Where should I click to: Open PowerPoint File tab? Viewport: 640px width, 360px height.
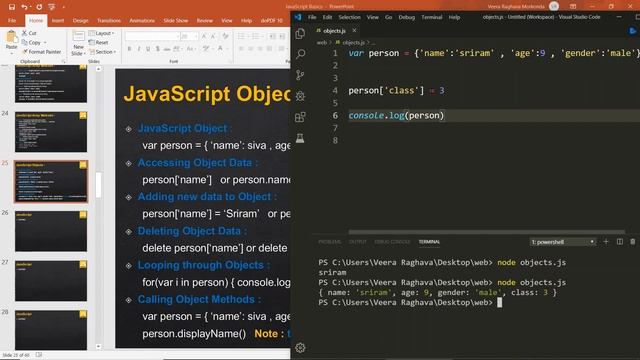pos(12,20)
